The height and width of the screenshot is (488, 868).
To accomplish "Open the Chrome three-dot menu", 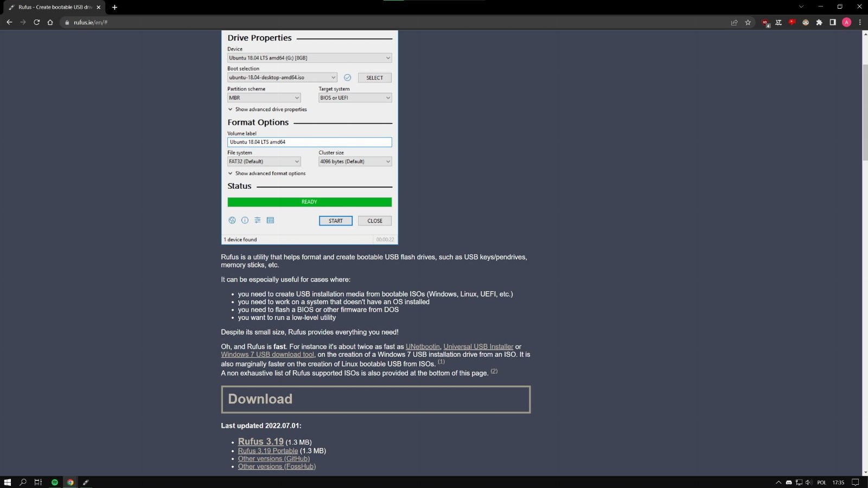I will [860, 22].
